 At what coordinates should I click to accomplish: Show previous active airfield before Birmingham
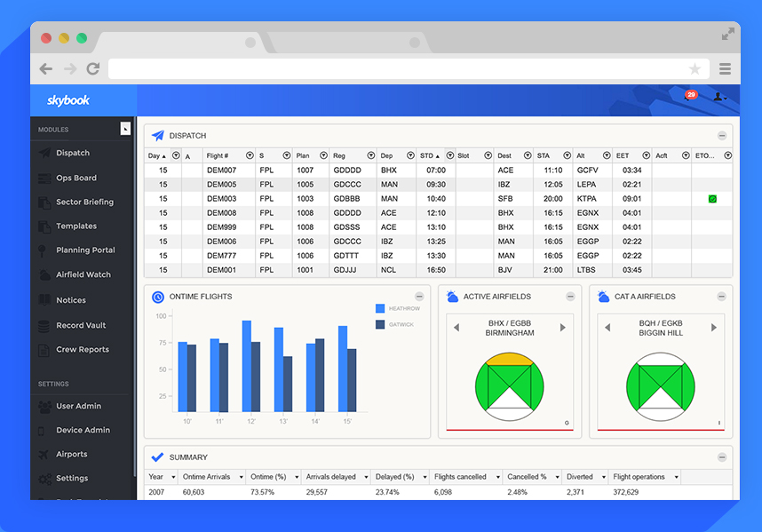click(x=456, y=328)
